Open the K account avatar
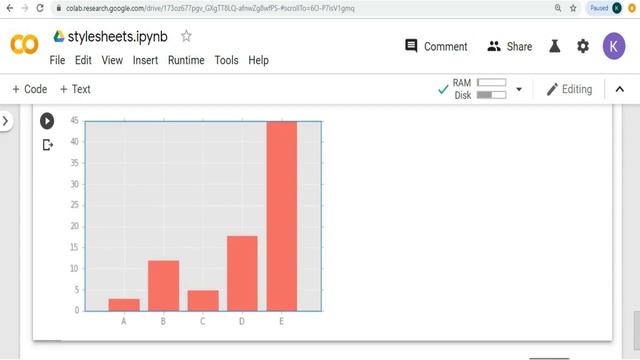The width and height of the screenshot is (640, 360). coord(614,46)
